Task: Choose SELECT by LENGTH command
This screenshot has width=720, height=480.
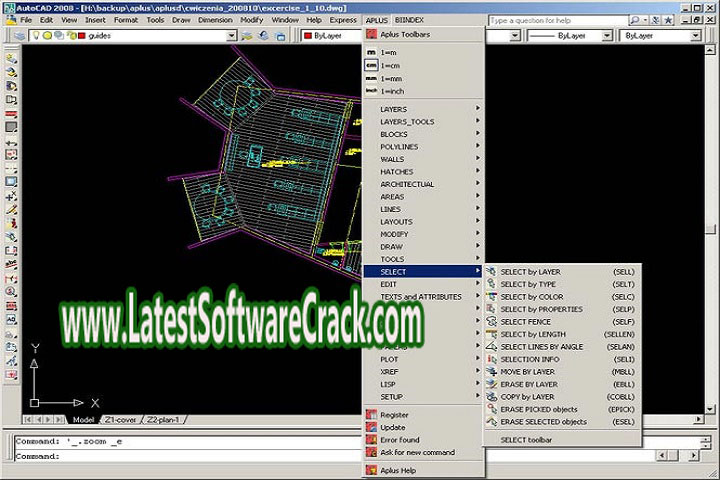Action: pyautogui.click(x=562, y=334)
